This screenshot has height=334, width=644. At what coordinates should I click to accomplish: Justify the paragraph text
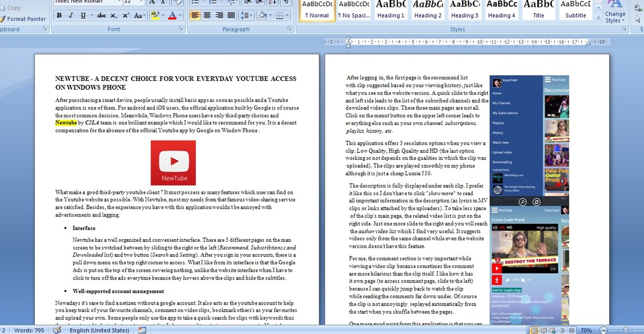click(x=231, y=16)
